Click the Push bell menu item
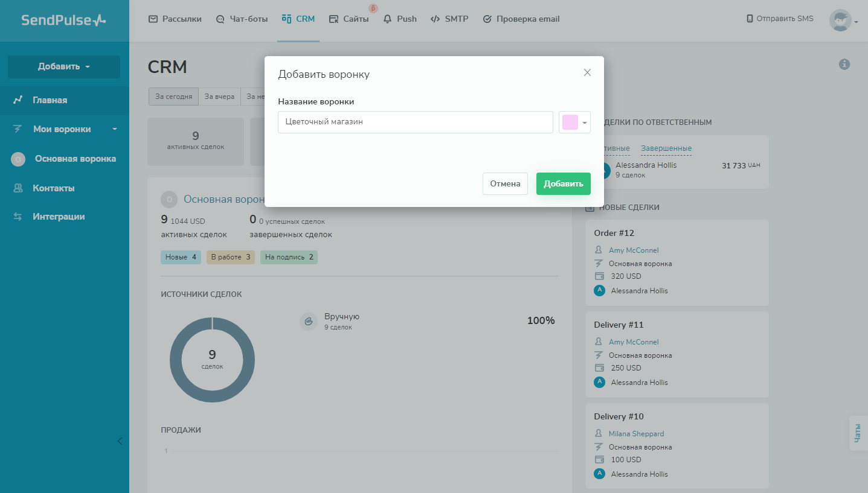Viewport: 868px width, 493px height. pyautogui.click(x=400, y=19)
